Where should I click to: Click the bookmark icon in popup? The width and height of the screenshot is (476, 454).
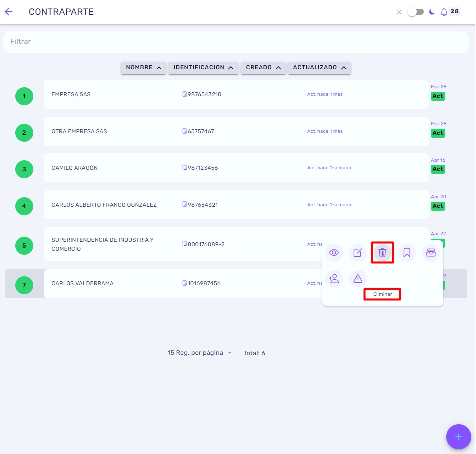(x=407, y=253)
